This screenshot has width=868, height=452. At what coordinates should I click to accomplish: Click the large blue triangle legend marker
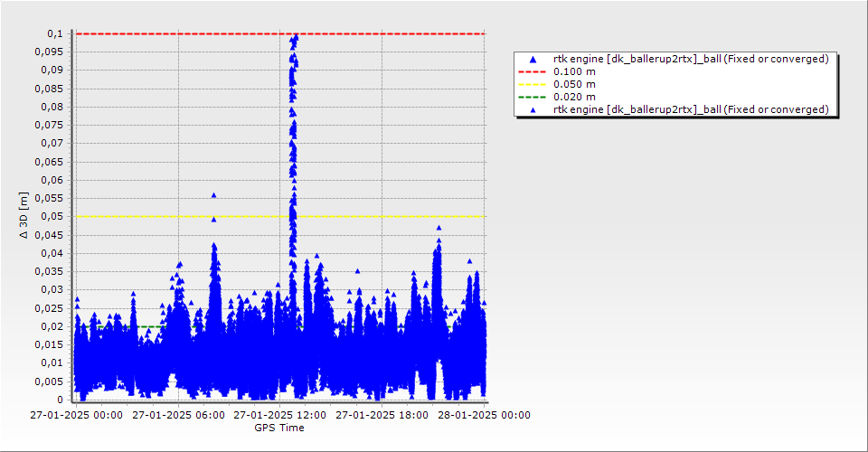click(x=533, y=59)
